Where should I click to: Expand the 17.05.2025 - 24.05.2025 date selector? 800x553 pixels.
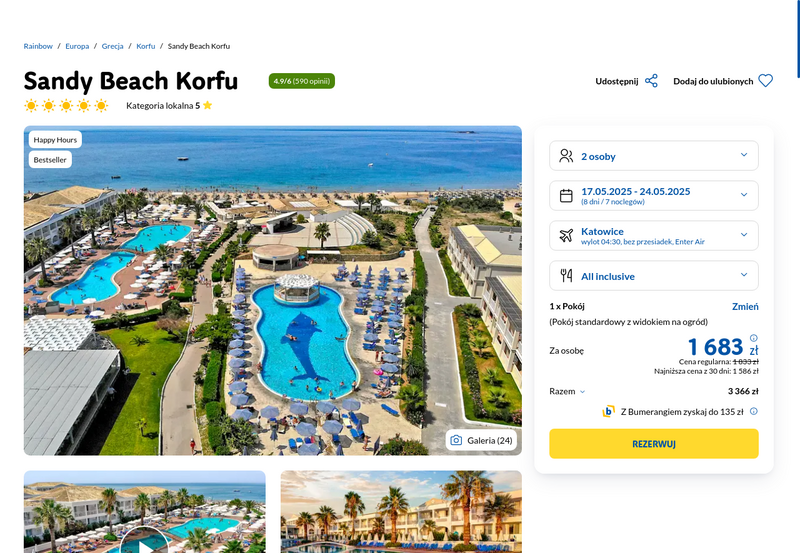click(x=654, y=195)
